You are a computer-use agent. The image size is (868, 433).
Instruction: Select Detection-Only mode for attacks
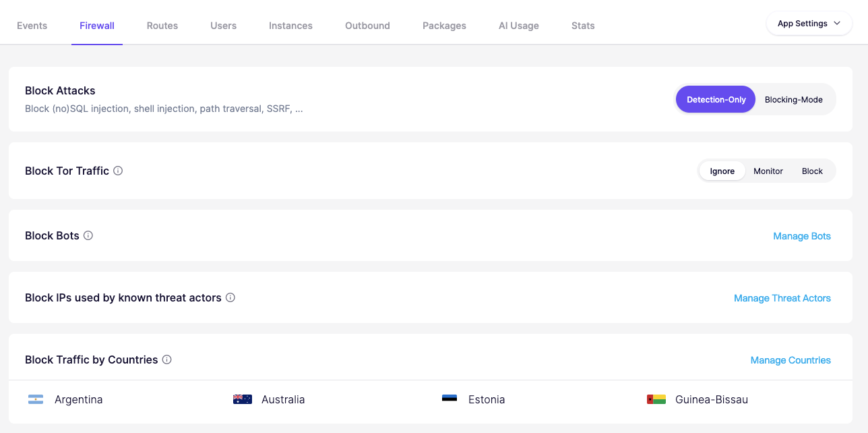point(716,99)
